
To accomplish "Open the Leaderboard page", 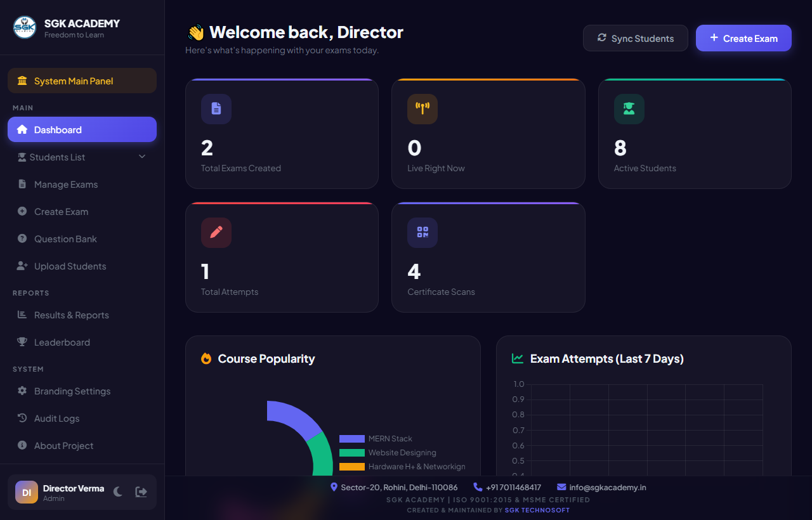I will click(82, 342).
